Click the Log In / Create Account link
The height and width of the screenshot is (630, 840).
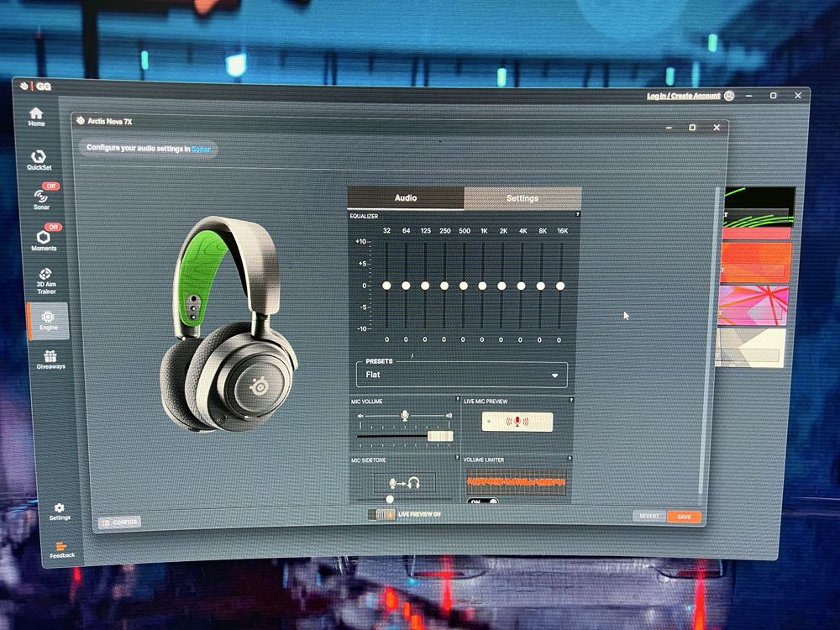[x=683, y=96]
